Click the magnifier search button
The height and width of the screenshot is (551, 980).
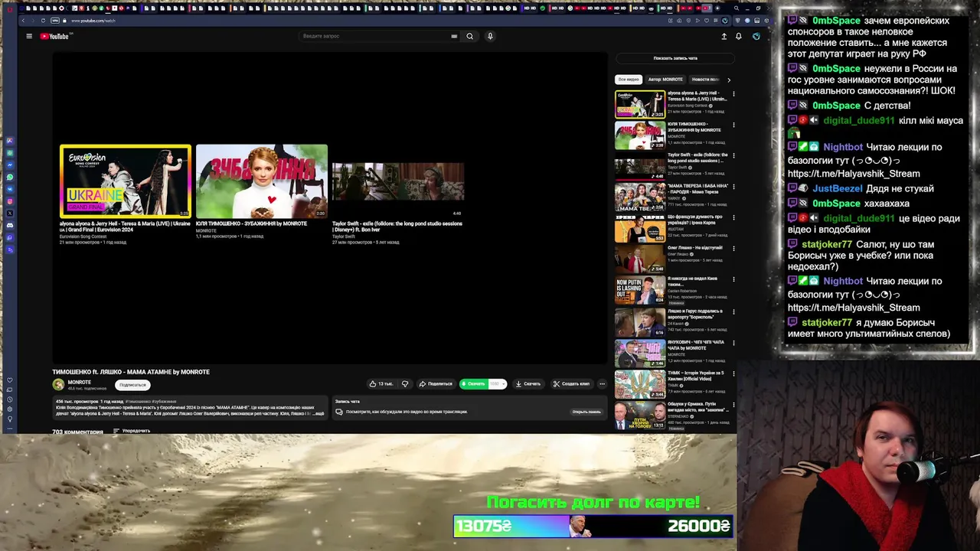pos(470,36)
